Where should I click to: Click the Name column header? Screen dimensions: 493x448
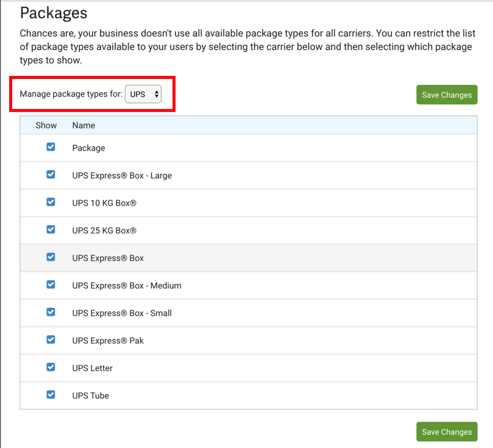coord(84,125)
